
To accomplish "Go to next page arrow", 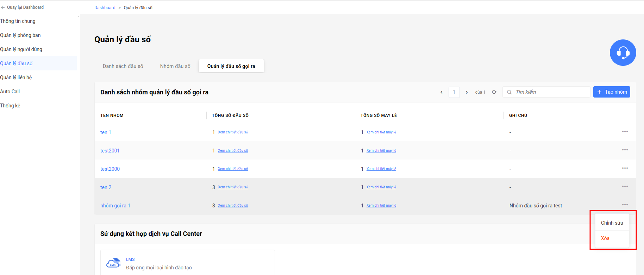I will coord(467,92).
